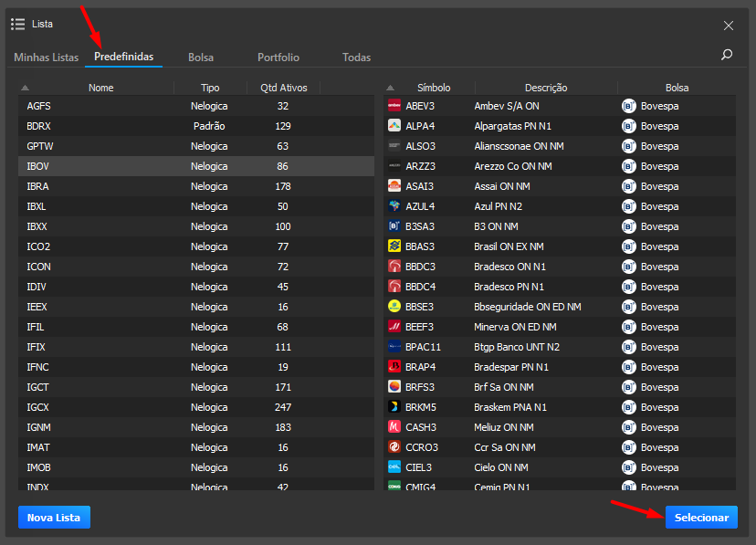Click the ARZZ3 Arezzo logo icon

394,166
